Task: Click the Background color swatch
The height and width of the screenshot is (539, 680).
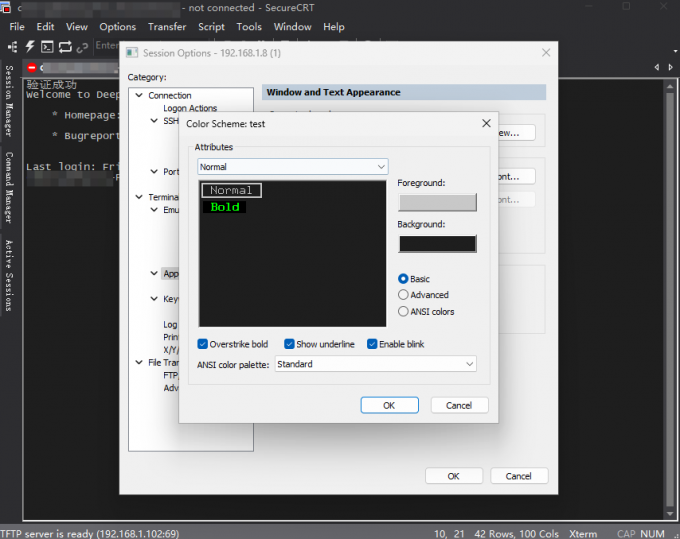Action: pos(437,244)
